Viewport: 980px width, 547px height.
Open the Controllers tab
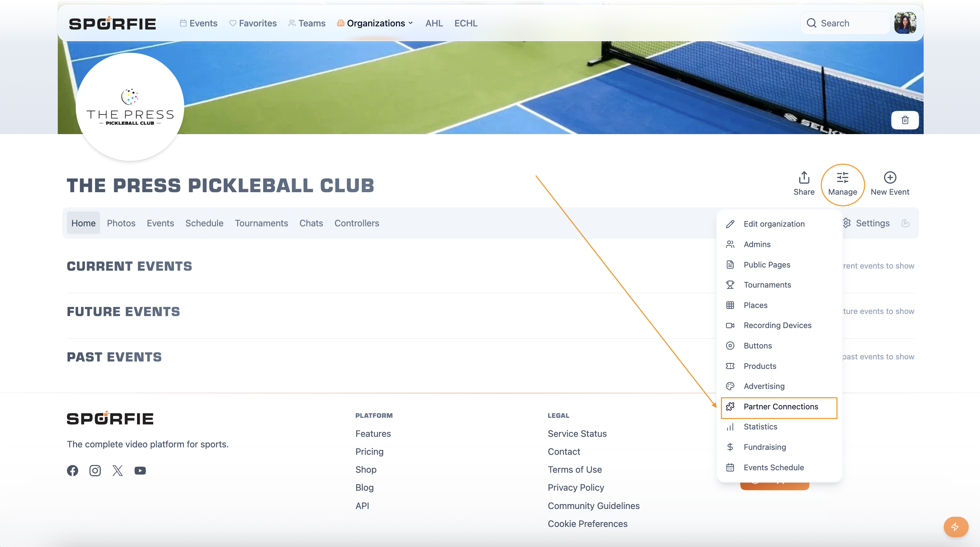pyautogui.click(x=357, y=223)
